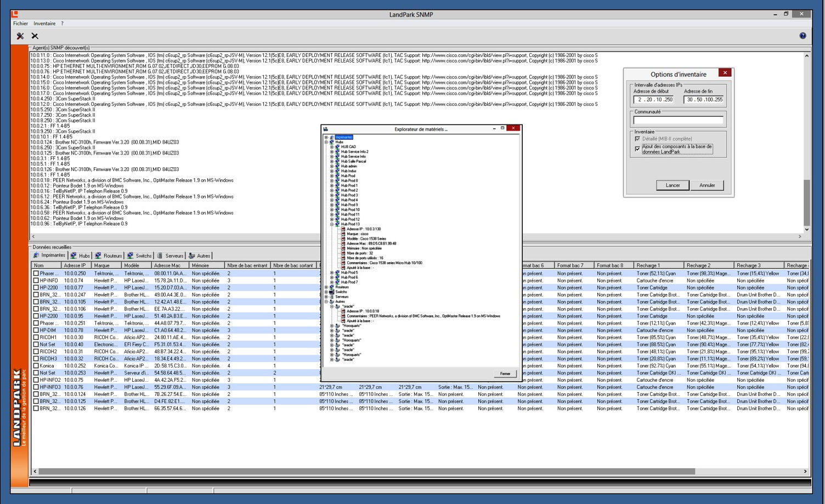Click the Hub Indus node icon
825x504 pixels.
click(337, 171)
